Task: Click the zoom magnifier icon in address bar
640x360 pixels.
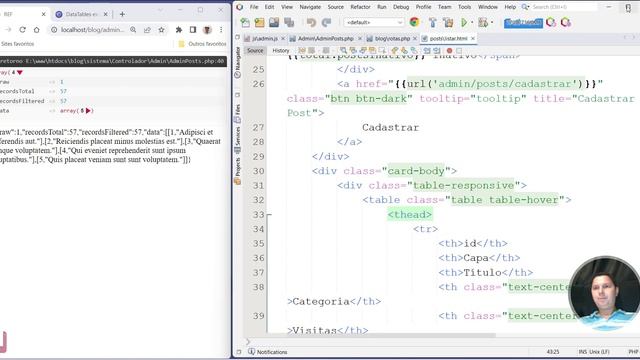Action: (x=133, y=30)
